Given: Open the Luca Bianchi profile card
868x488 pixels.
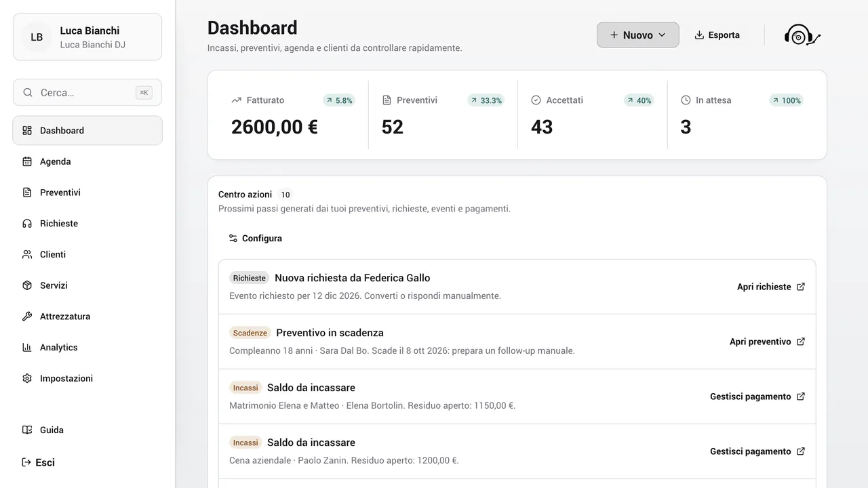Looking at the screenshot, I should 87,37.
